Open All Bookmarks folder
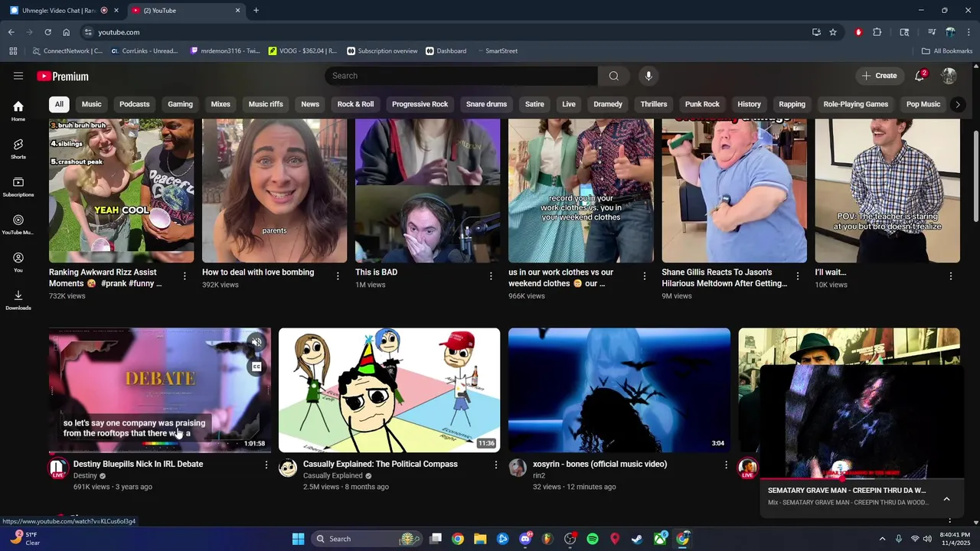 [947, 51]
